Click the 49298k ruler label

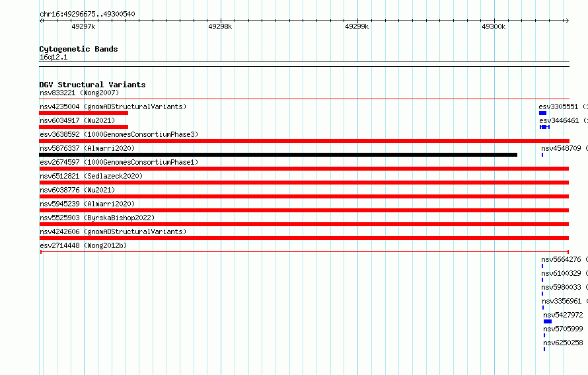coord(220,26)
